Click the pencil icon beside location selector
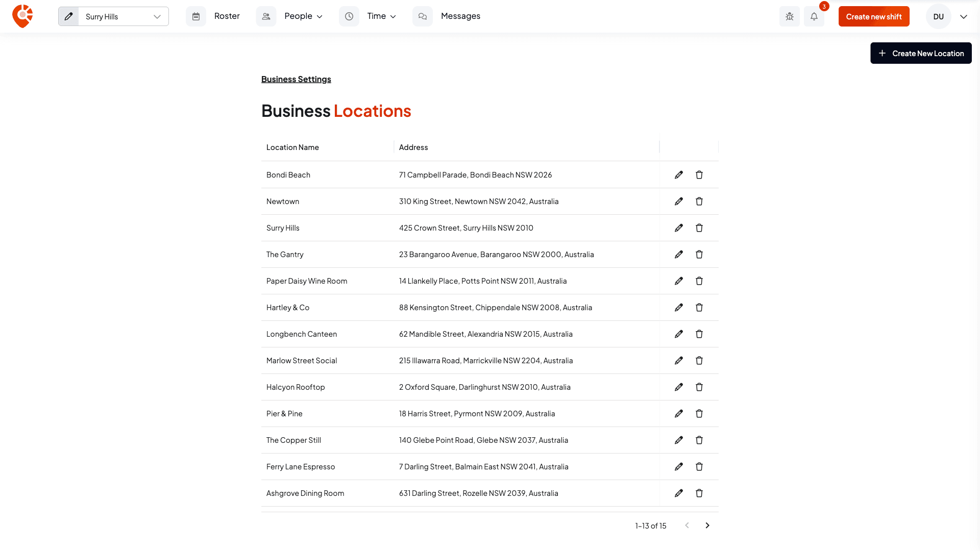Screen dimensions: 980x551 68,16
